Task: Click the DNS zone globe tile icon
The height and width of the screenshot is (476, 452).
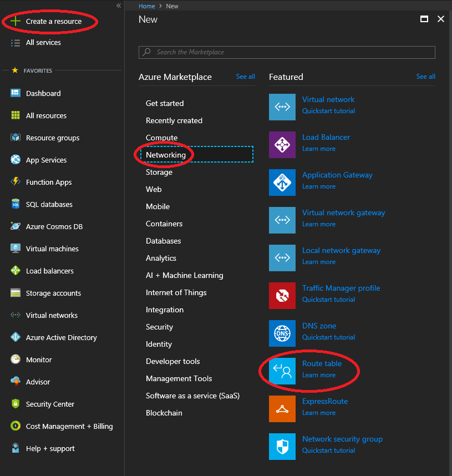Action: tap(282, 333)
